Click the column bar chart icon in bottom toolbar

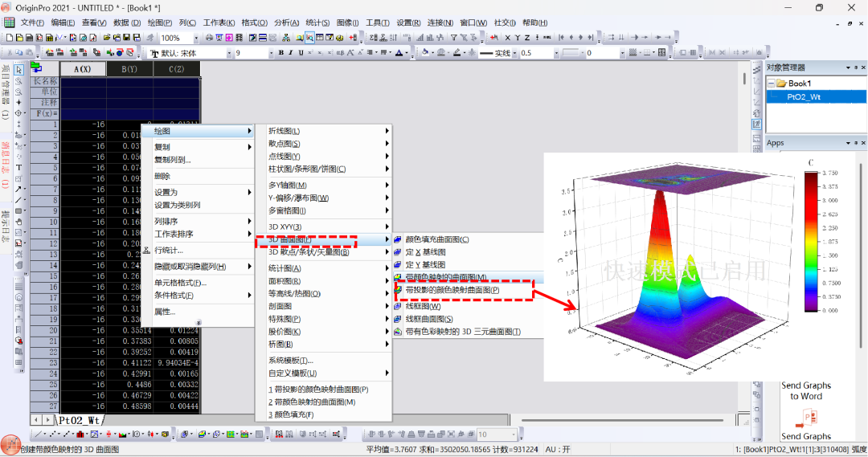point(80,435)
